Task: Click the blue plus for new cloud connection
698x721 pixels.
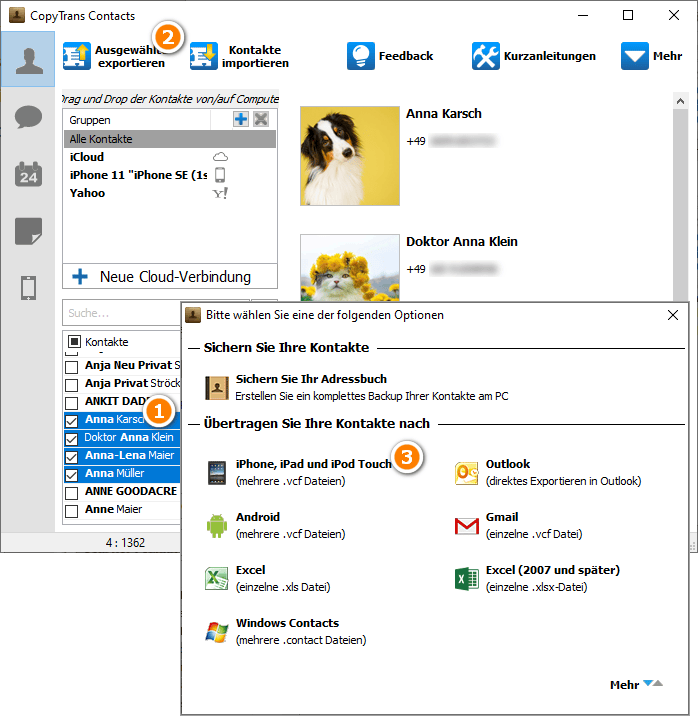Action: coord(80,276)
